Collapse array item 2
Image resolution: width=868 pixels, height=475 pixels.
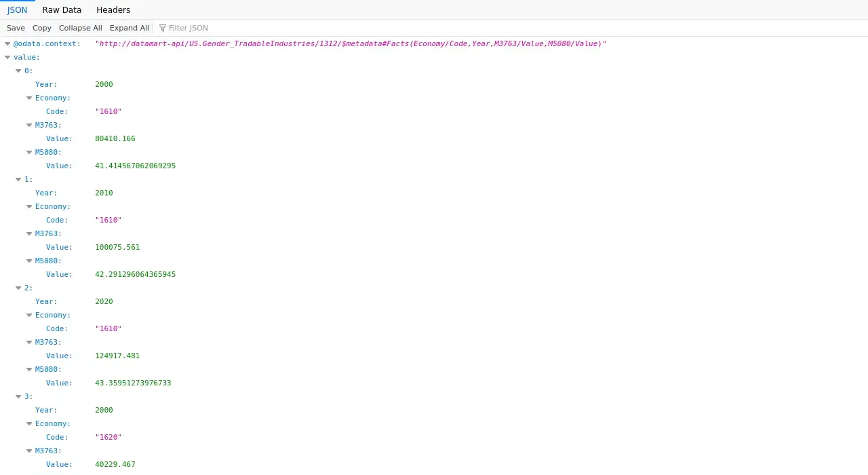(18, 288)
